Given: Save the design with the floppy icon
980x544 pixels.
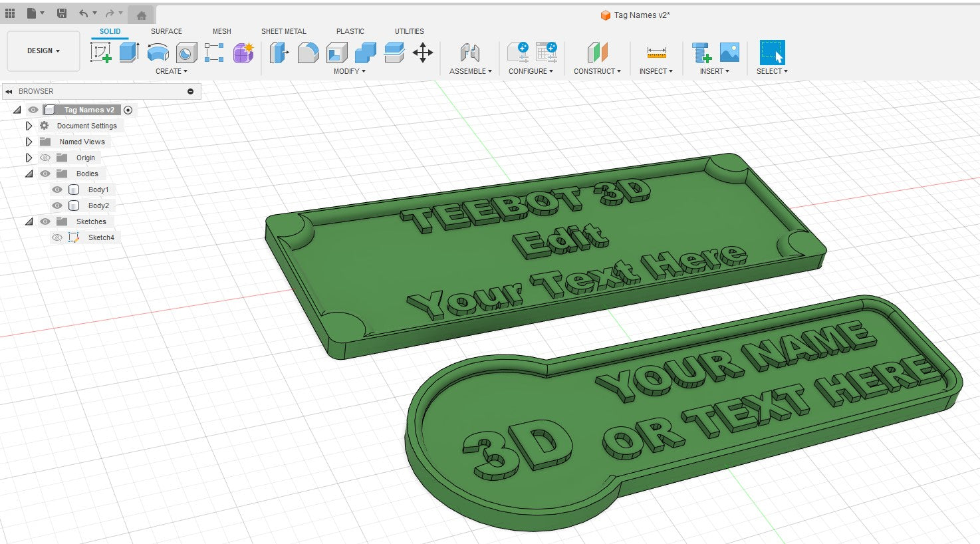Looking at the screenshot, I should pyautogui.click(x=62, y=13).
